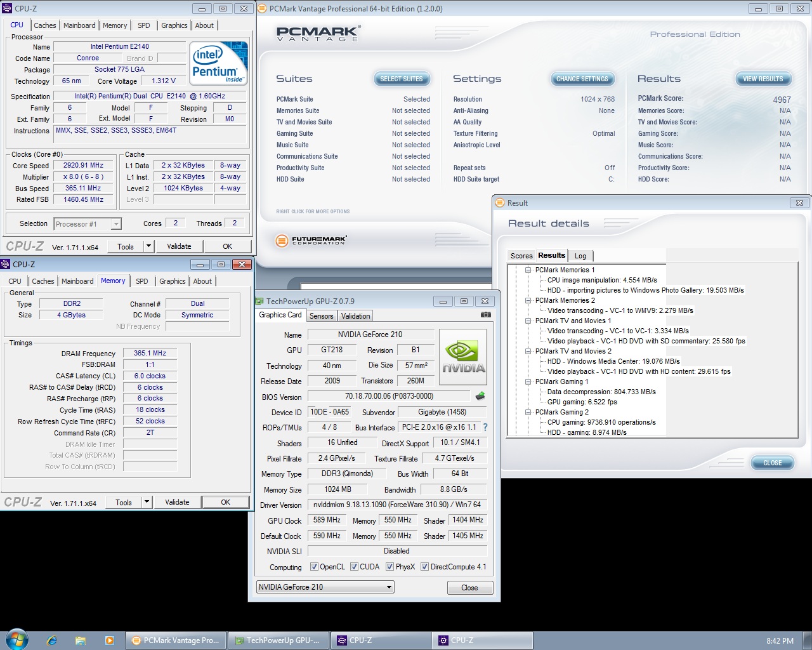
Task: Click the Bus Interface question mark icon
Action: click(x=485, y=427)
